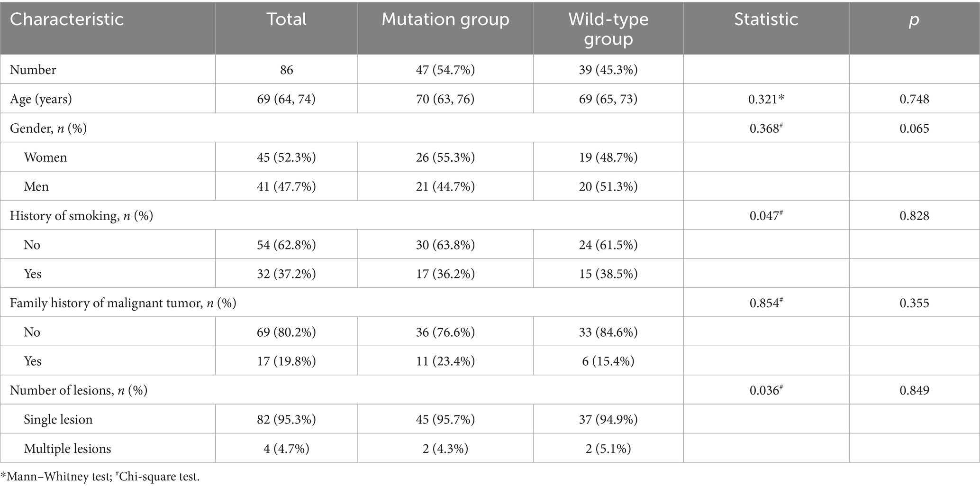Viewport: 980px width, 488px height.
Task: Select the Wild-type group header cell
Action: (x=608, y=28)
